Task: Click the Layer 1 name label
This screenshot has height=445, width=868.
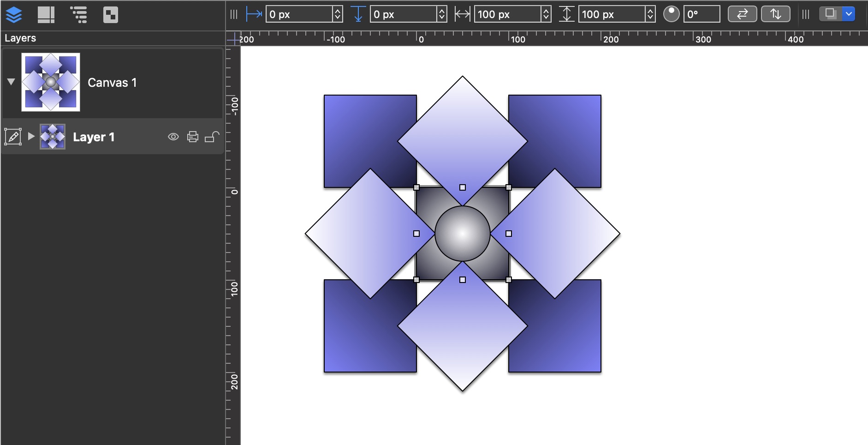Action: [x=94, y=137]
